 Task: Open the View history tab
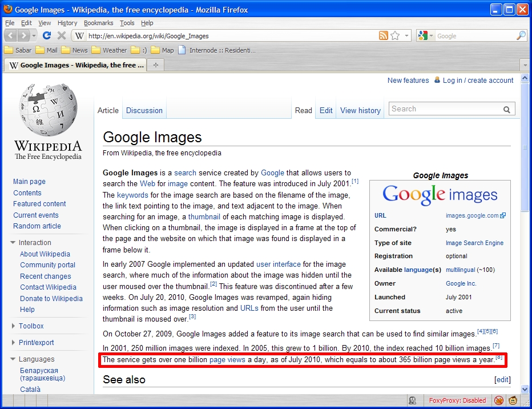(360, 110)
